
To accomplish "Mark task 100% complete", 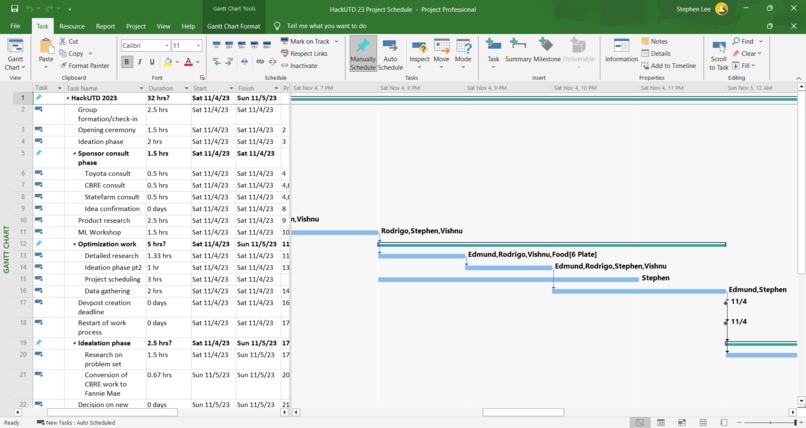I will tap(267, 45).
